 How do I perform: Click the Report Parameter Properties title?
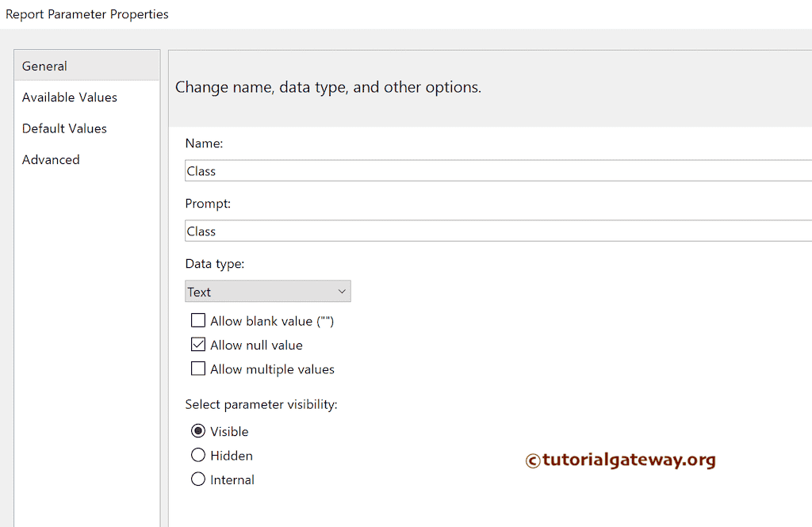87,14
